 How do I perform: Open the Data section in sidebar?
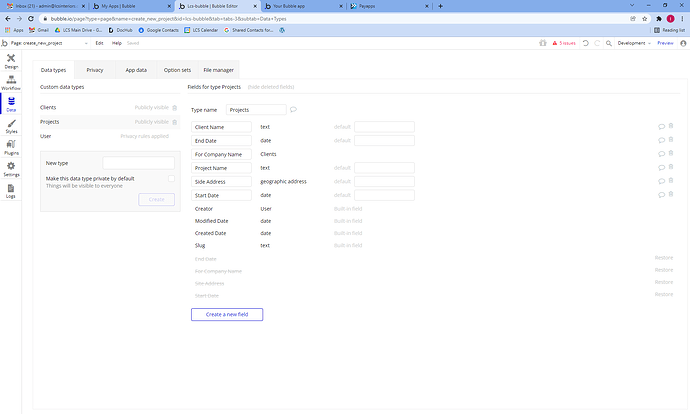click(x=11, y=104)
